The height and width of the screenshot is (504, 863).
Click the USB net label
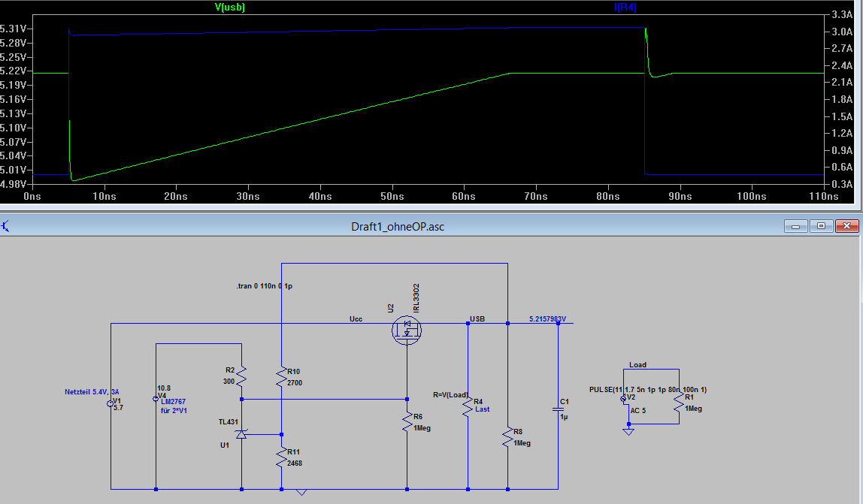pyautogui.click(x=477, y=319)
